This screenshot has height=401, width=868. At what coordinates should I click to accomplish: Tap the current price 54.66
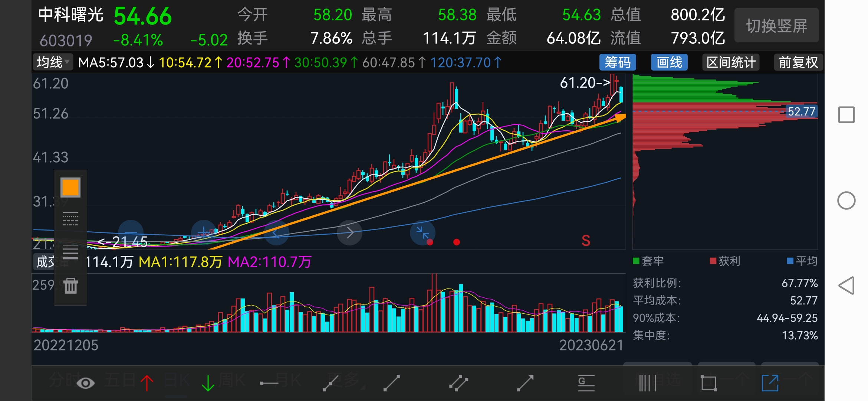(x=143, y=16)
